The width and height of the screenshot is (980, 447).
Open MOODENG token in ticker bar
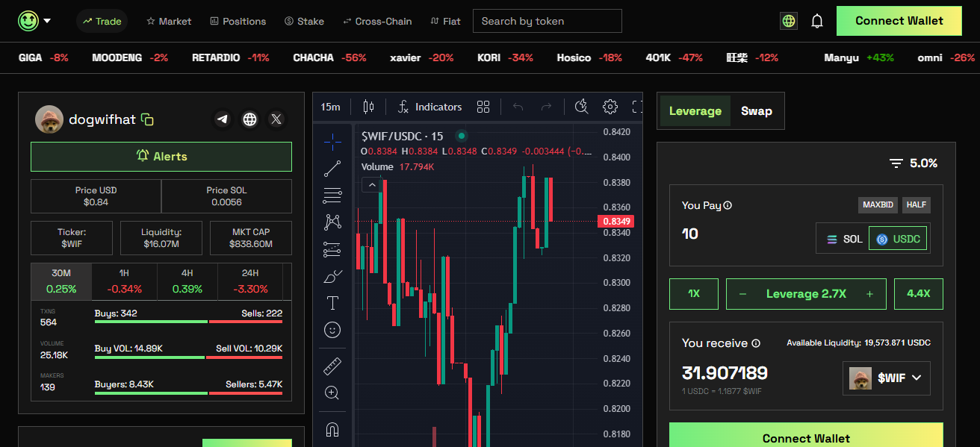pos(130,57)
